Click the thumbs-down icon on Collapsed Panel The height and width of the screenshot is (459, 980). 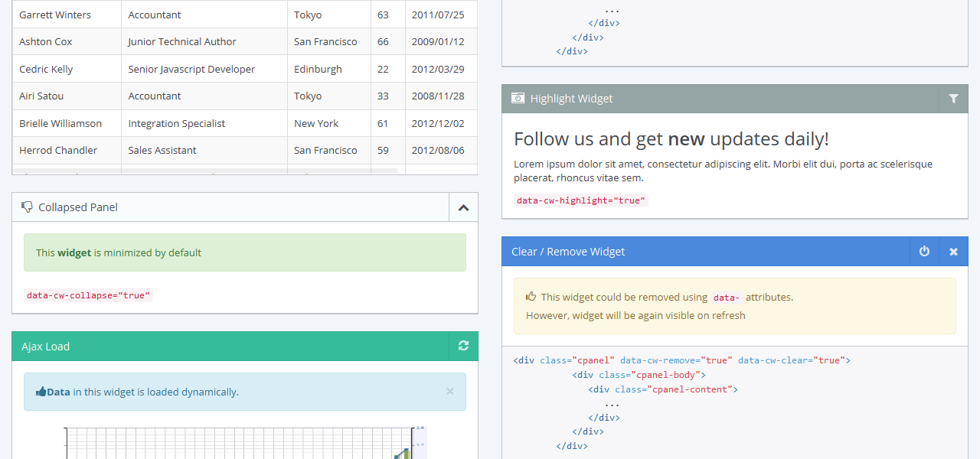pos(27,207)
